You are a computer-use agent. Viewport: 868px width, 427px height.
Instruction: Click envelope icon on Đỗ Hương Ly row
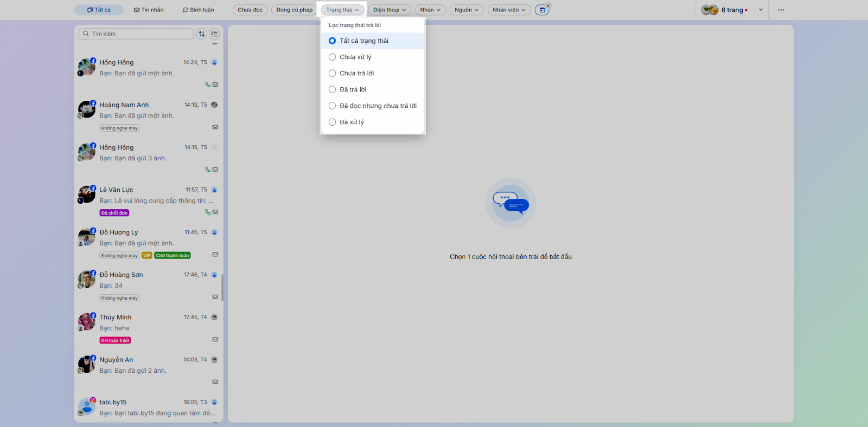[215, 254]
